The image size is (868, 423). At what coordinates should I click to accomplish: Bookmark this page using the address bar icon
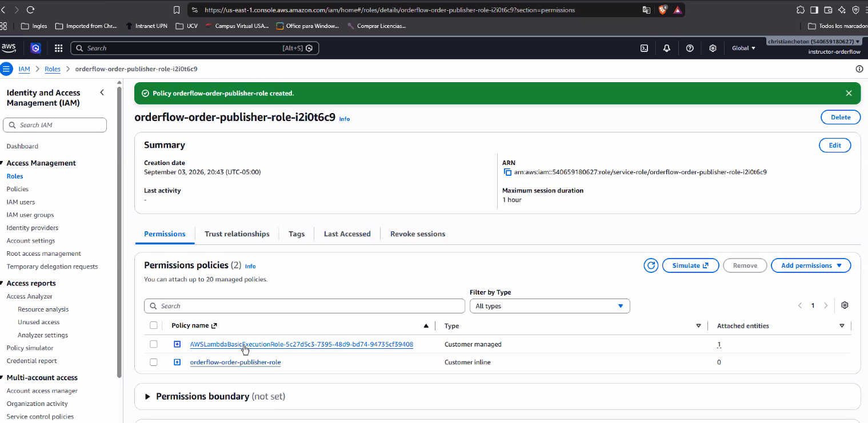click(177, 10)
